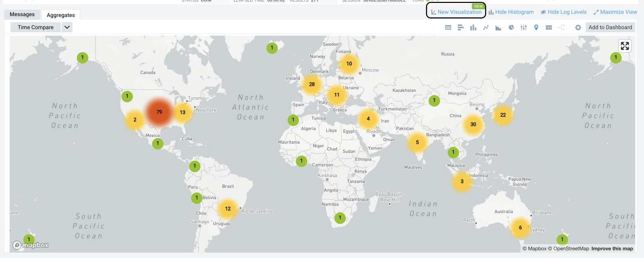Click the green 1 marker near Mongolia

pos(434,100)
